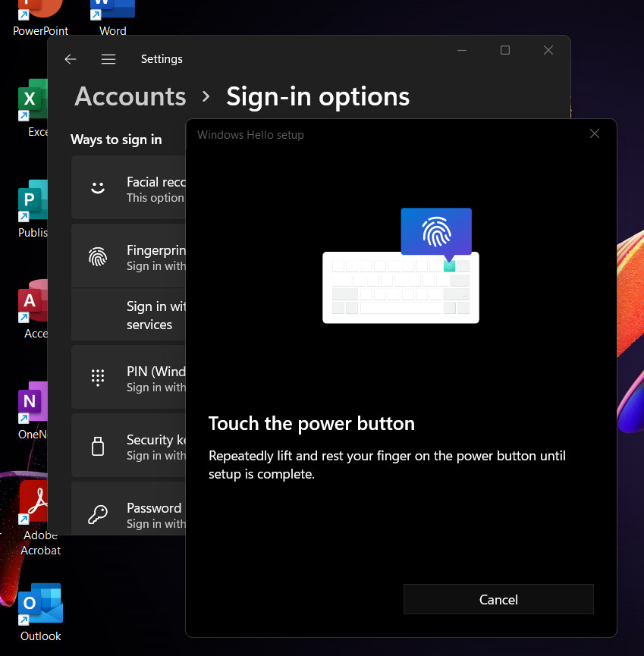Click the Password key icon
Image resolution: width=644 pixels, height=656 pixels.
[x=98, y=515]
